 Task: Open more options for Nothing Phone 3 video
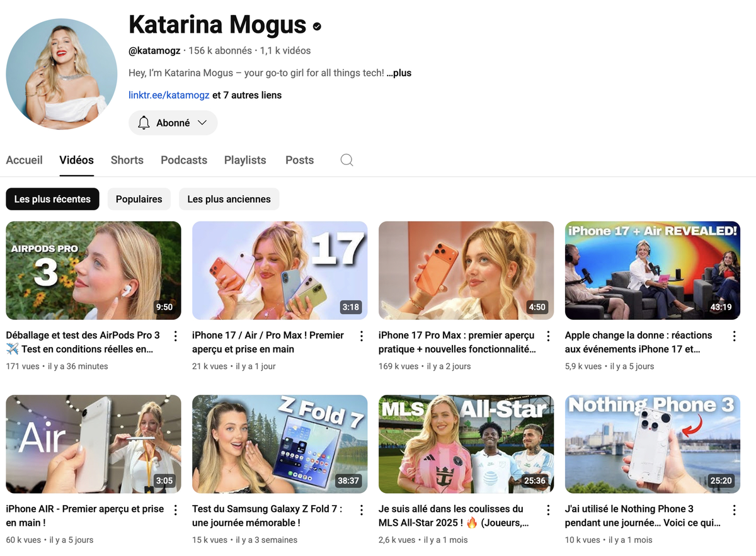[x=735, y=510]
